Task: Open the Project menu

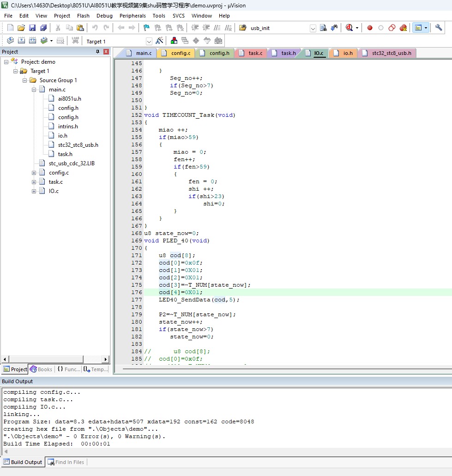Action: pyautogui.click(x=62, y=16)
